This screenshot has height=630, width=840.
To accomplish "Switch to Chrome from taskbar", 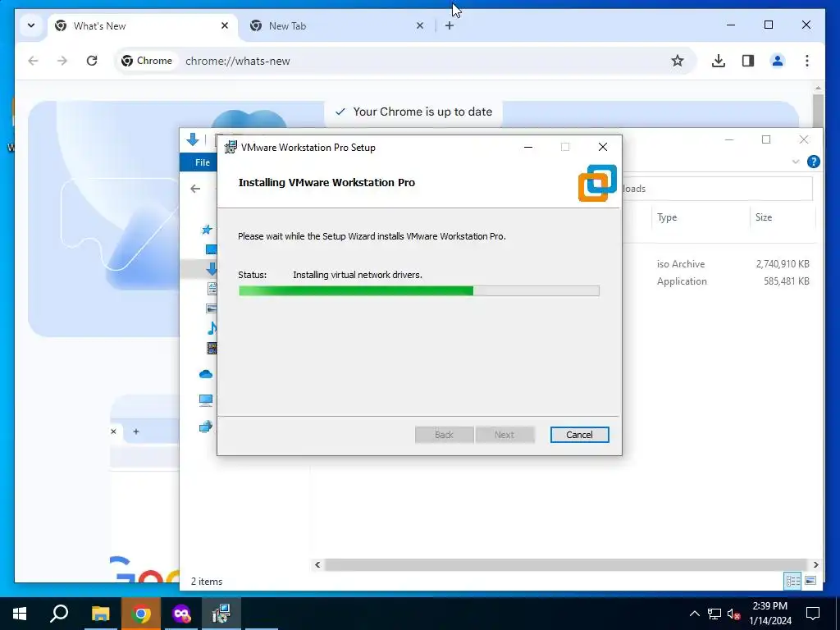I will pos(141,614).
